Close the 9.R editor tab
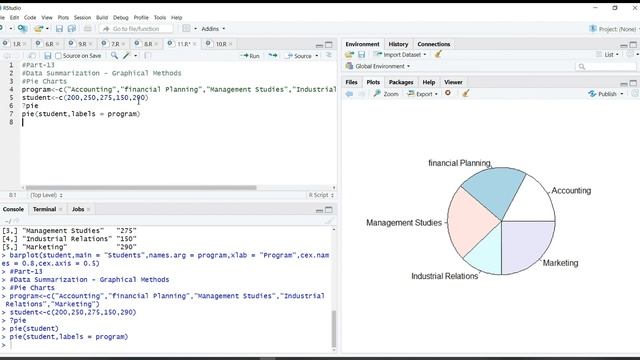This screenshot has height=360, width=640. pos(90,44)
